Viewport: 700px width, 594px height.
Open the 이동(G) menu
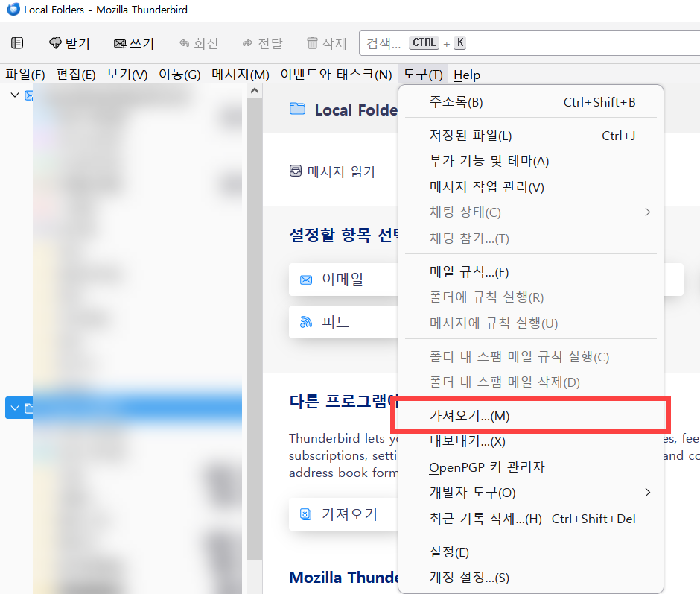click(x=179, y=75)
